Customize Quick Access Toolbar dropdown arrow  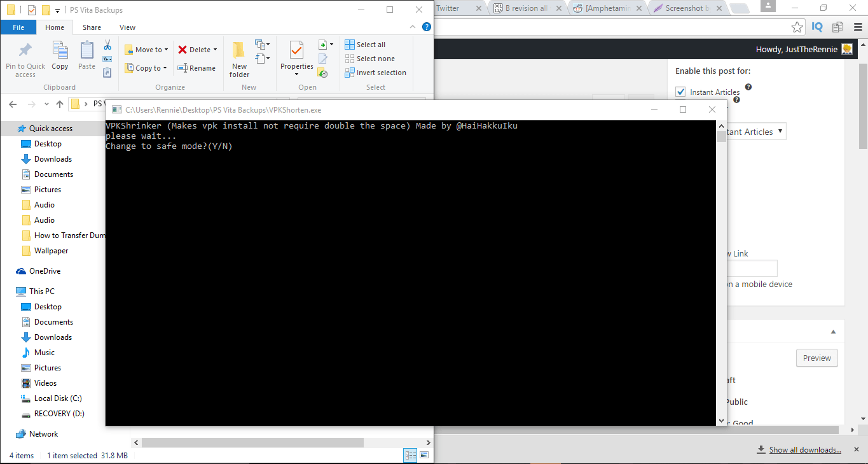click(x=58, y=10)
